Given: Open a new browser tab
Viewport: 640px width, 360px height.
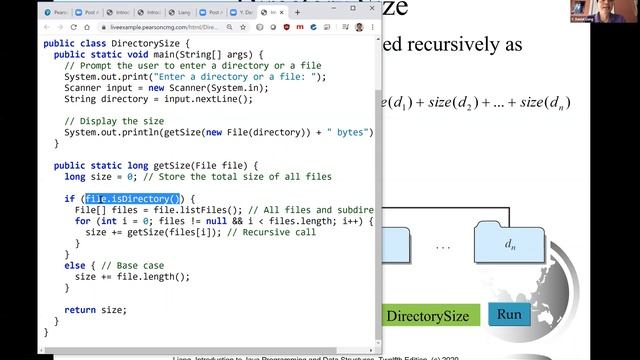Looking at the screenshot, I should tap(297, 13).
